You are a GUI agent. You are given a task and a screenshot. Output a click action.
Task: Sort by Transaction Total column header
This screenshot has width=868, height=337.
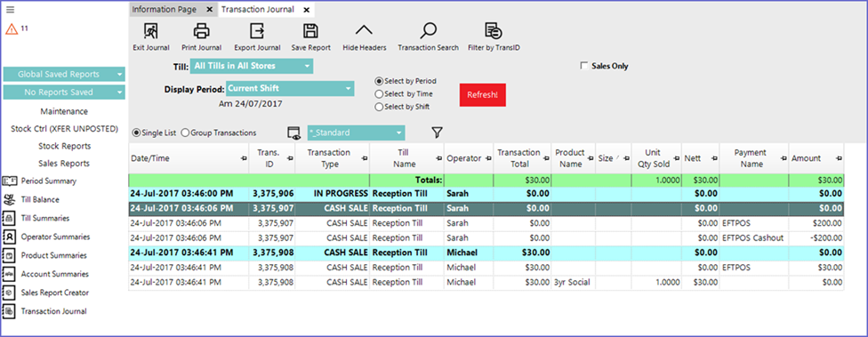523,158
